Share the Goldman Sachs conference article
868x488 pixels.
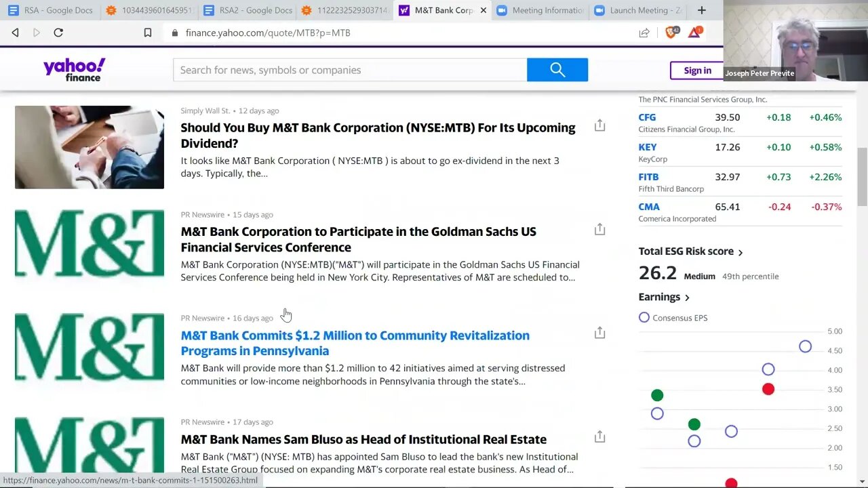click(599, 229)
